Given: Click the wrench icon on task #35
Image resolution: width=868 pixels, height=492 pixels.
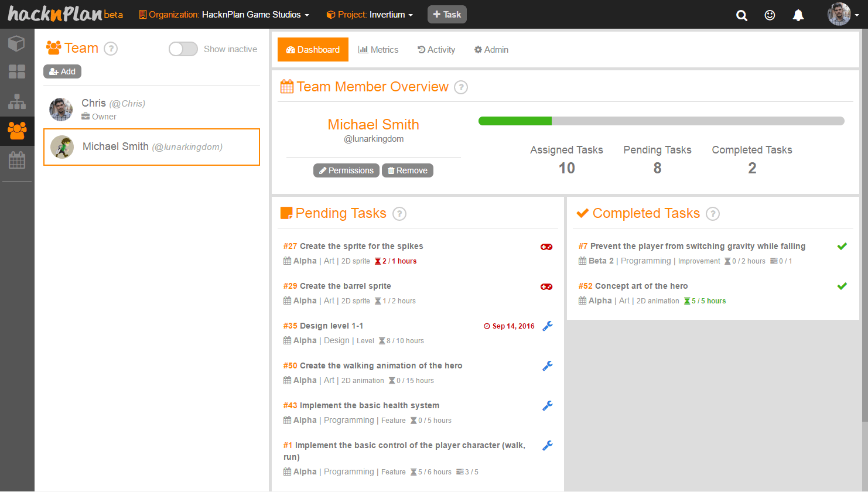Looking at the screenshot, I should pyautogui.click(x=547, y=326).
